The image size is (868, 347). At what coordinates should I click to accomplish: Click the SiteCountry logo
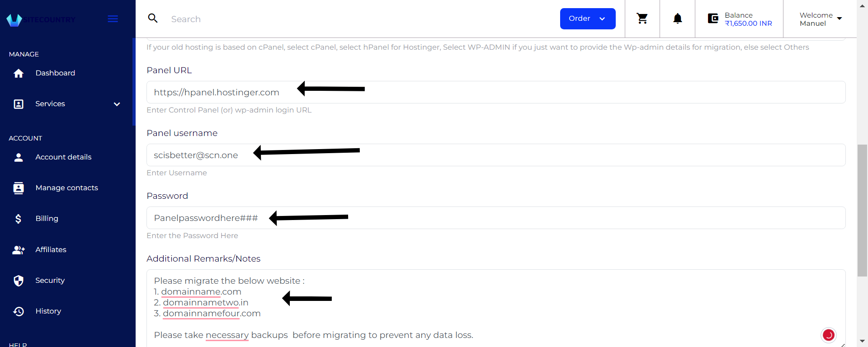[x=41, y=19]
